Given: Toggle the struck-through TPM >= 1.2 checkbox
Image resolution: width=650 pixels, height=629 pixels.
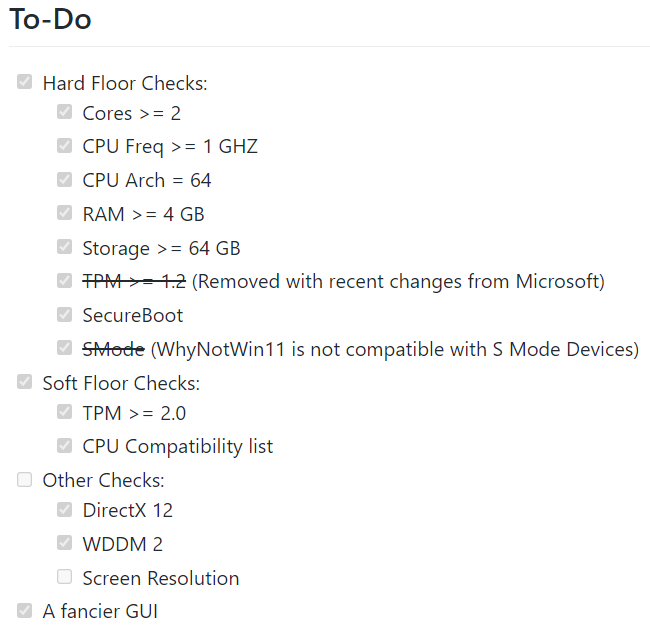Looking at the screenshot, I should pyautogui.click(x=65, y=281).
